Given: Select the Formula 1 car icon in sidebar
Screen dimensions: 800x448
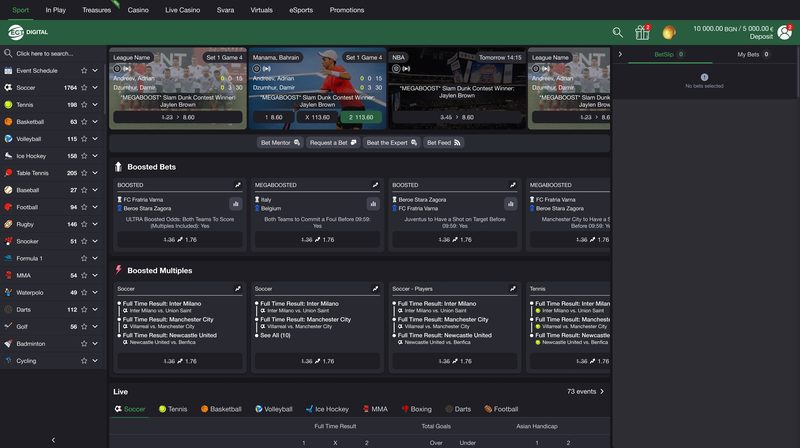Looking at the screenshot, I should point(8,258).
